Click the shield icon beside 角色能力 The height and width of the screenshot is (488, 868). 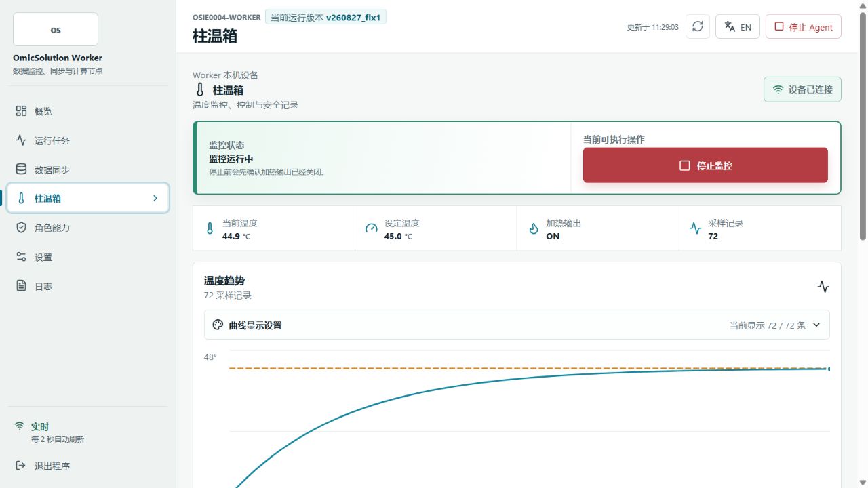(21, 227)
